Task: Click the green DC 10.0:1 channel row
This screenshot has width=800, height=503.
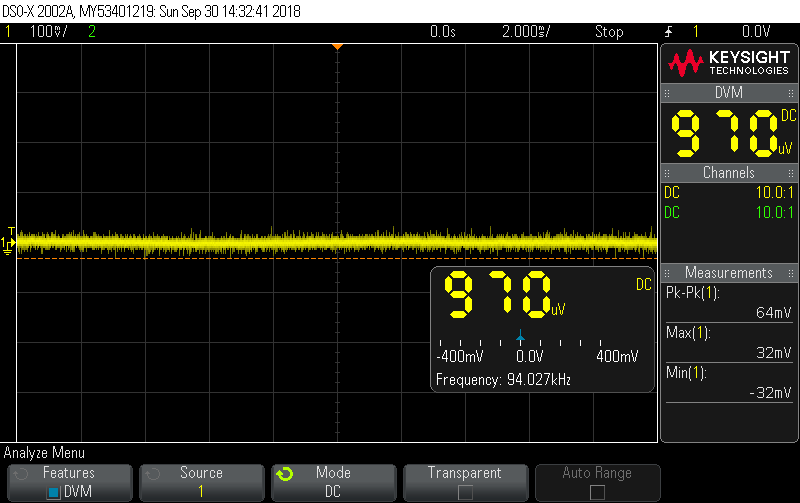Action: click(x=729, y=213)
